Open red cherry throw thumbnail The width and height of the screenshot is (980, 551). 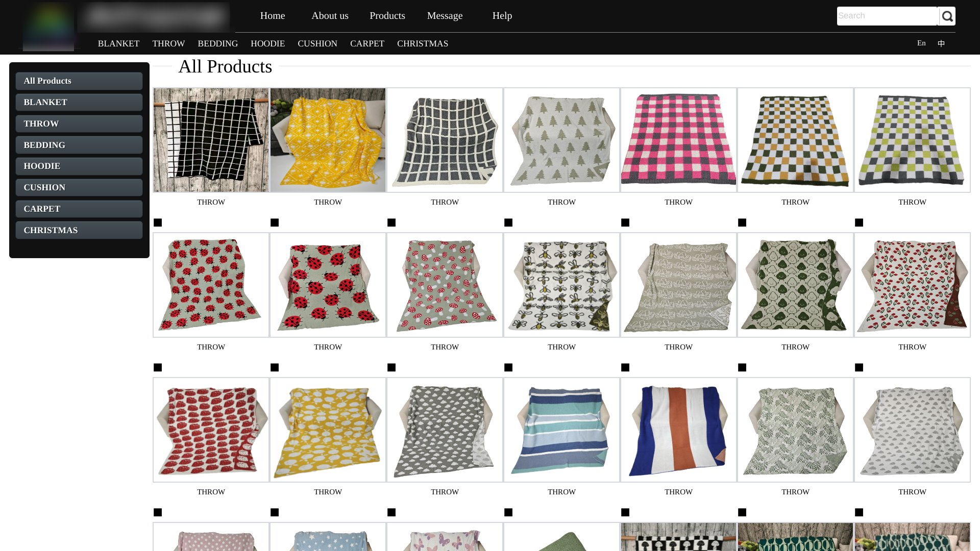coord(912,285)
